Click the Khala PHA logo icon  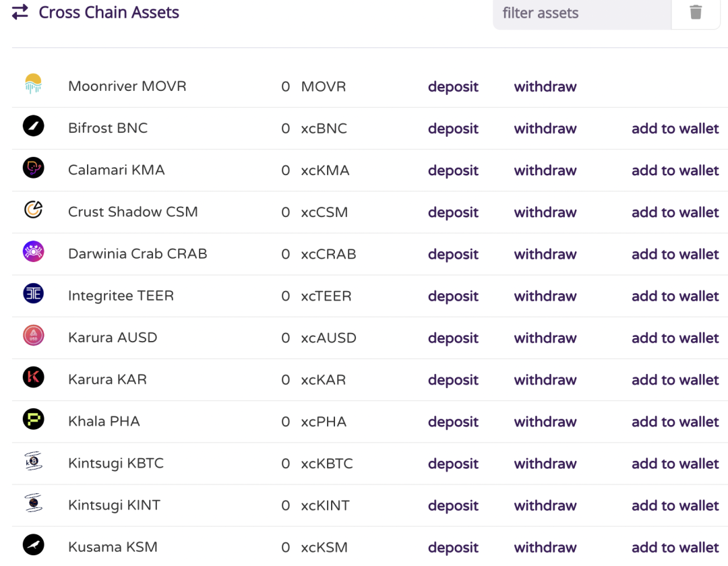pyautogui.click(x=33, y=419)
